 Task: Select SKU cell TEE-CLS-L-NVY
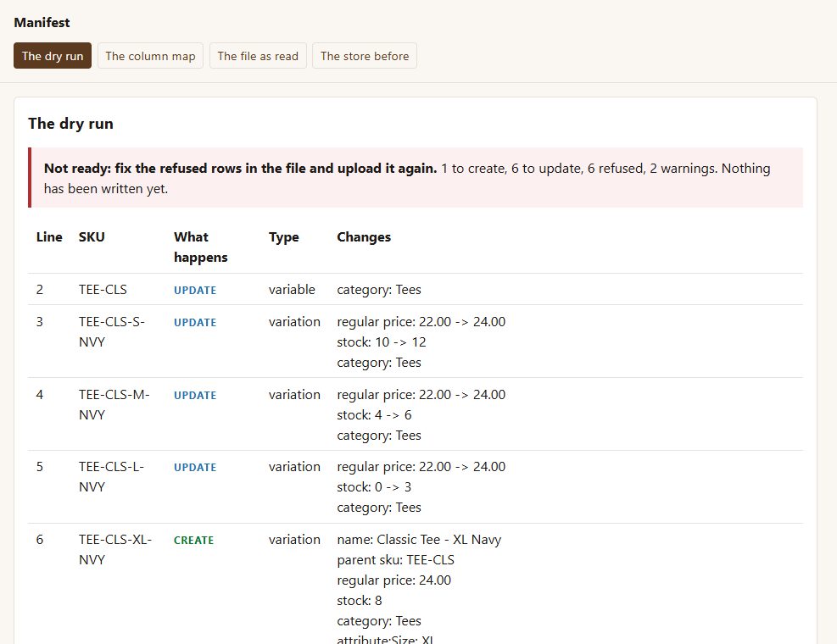pos(112,476)
